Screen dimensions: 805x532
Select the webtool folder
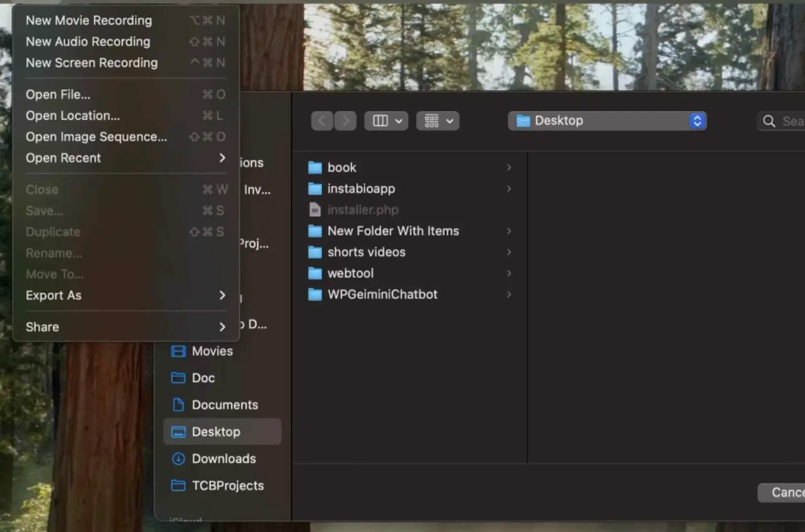pyautogui.click(x=410, y=273)
